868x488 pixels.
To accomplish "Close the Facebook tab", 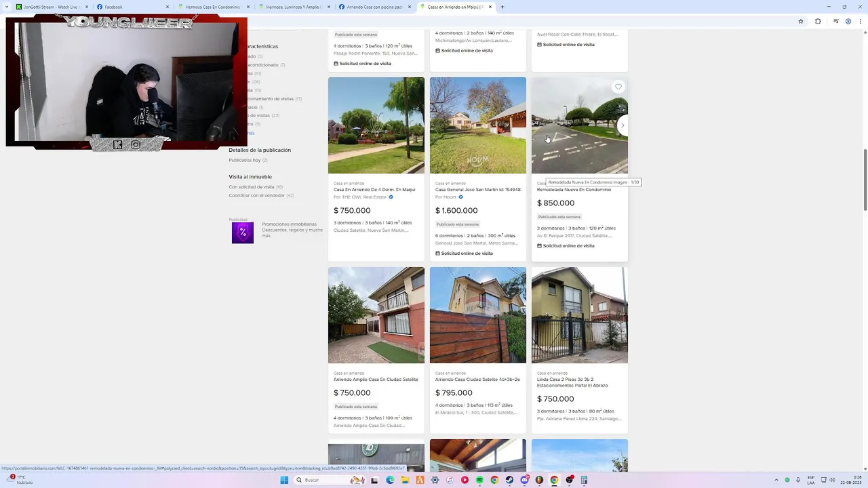I will 167,7.
